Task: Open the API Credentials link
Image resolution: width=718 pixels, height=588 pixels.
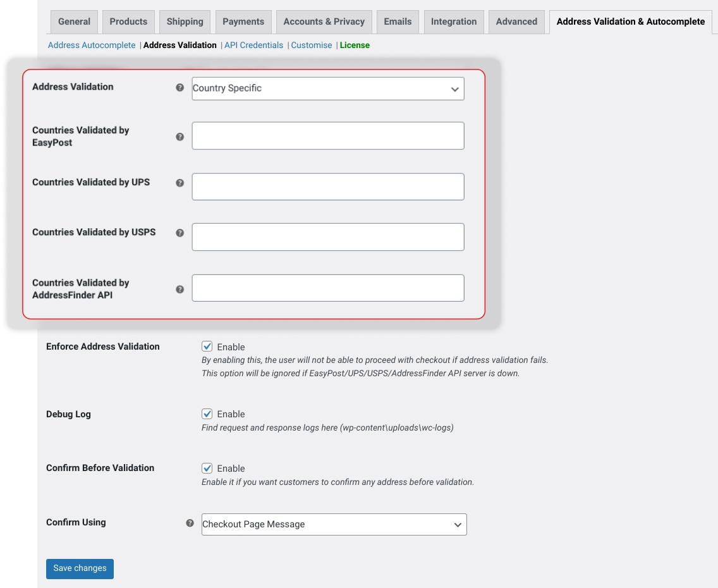Action: coord(253,45)
